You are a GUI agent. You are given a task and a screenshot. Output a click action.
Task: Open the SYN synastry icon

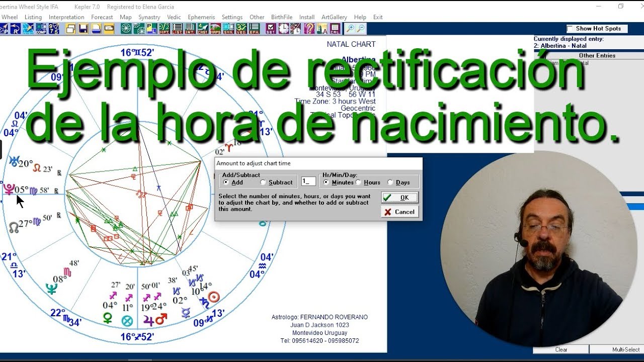(x=228, y=28)
